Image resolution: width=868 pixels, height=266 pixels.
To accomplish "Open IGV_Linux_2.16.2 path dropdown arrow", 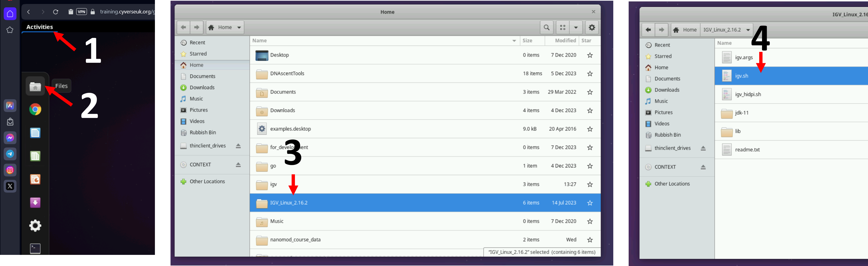I will click(x=748, y=30).
